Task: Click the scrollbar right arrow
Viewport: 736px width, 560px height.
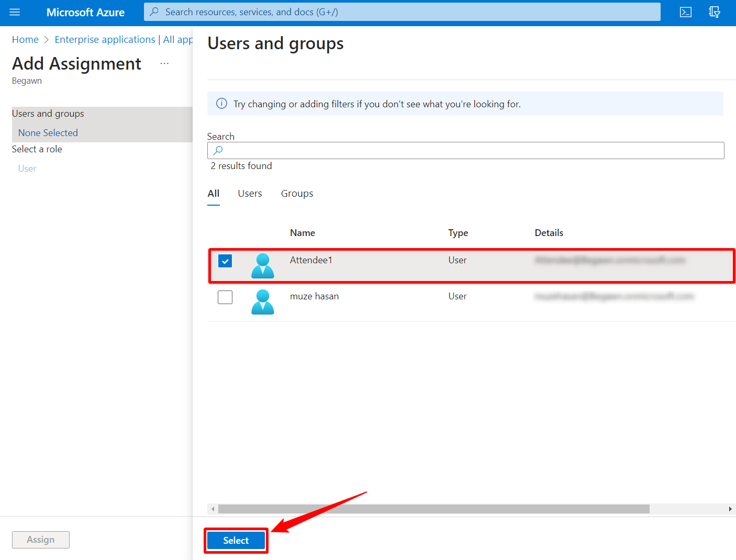Action: (x=730, y=509)
